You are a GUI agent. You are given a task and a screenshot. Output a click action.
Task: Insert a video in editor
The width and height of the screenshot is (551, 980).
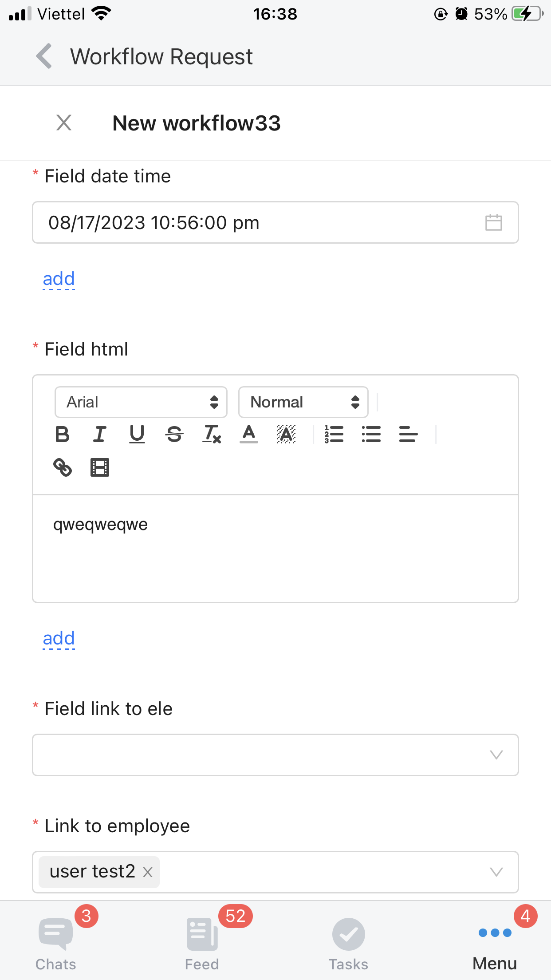[100, 467]
